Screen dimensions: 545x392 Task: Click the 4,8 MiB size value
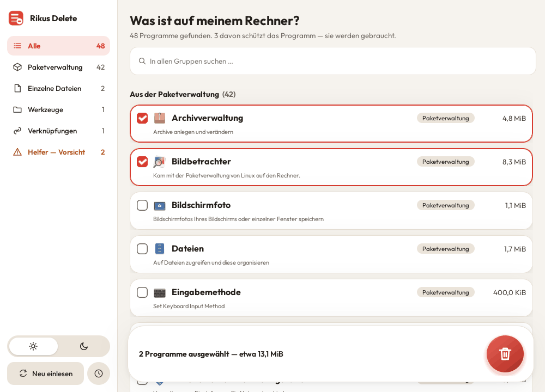pyautogui.click(x=514, y=118)
